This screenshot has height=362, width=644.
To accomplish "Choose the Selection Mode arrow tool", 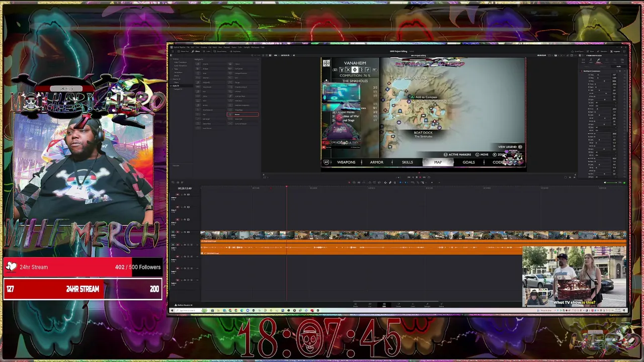I will (x=349, y=183).
